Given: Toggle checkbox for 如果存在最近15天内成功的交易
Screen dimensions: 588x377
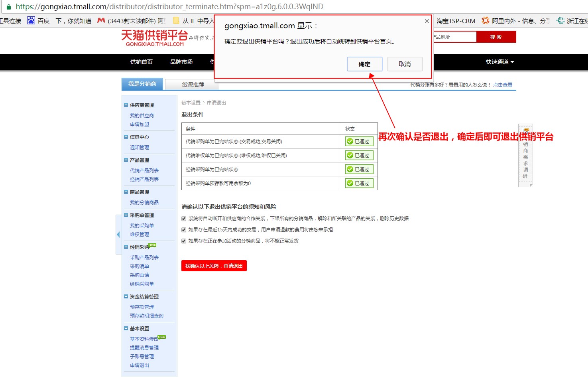Looking at the screenshot, I should coord(184,229).
